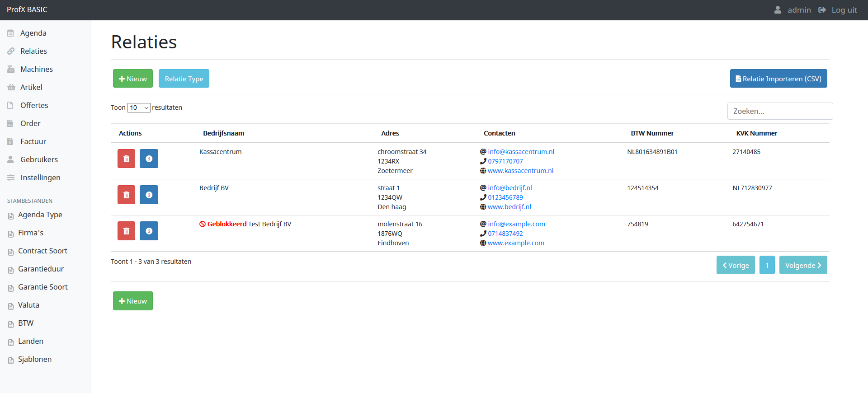The height and width of the screenshot is (393, 868).
Task: Click the Gebruikers person icon
Action: 10,159
